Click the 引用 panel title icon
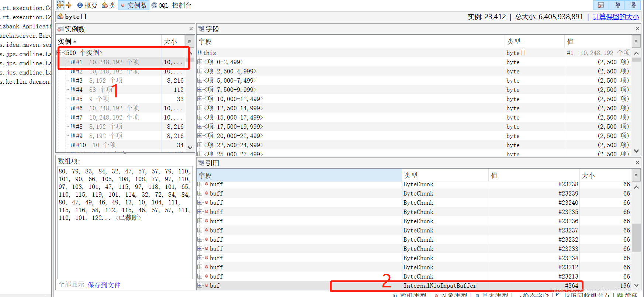The height and width of the screenshot is (297, 644). point(201,163)
